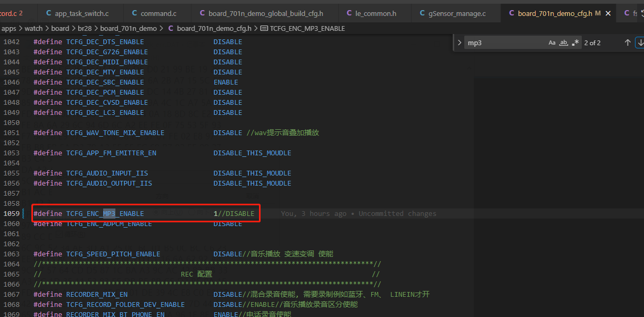The image size is (644, 317).
Task: Click line number 1059 in the gutter
Action: [11, 214]
